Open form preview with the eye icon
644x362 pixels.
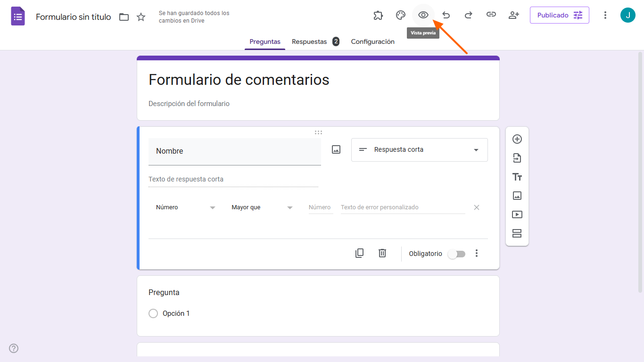[x=423, y=15]
